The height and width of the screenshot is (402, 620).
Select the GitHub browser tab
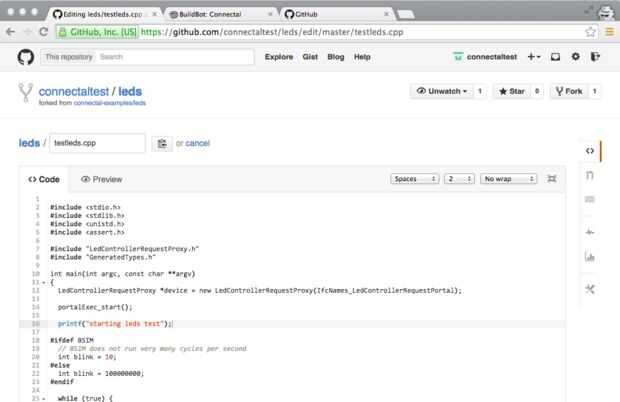click(x=336, y=14)
